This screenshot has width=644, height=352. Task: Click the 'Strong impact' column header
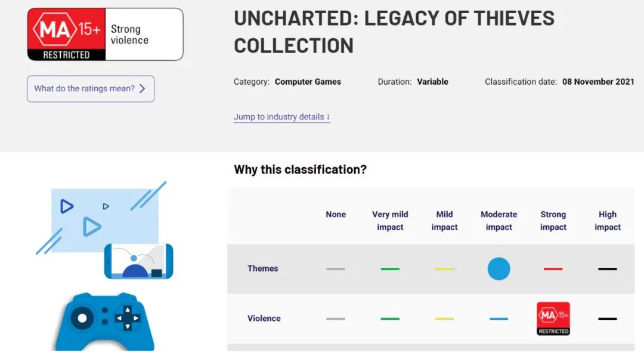553,221
